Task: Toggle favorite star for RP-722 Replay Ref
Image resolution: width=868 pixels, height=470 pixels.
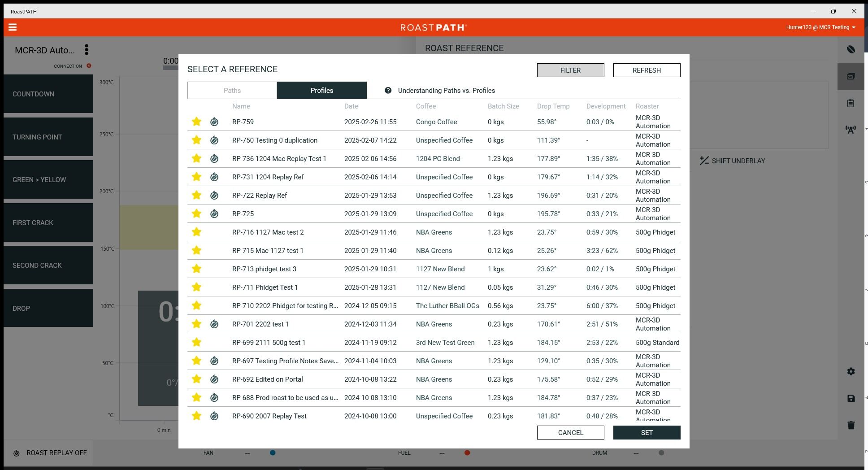Action: point(196,196)
